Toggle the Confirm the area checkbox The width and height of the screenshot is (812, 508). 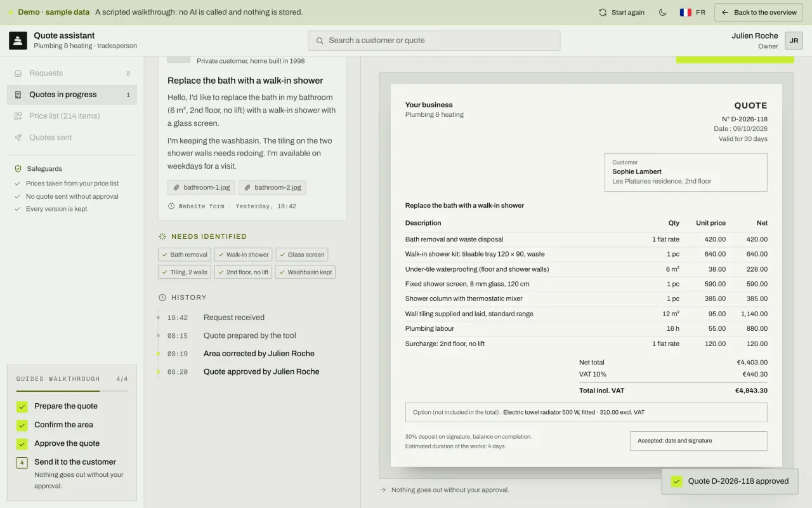pos(22,425)
